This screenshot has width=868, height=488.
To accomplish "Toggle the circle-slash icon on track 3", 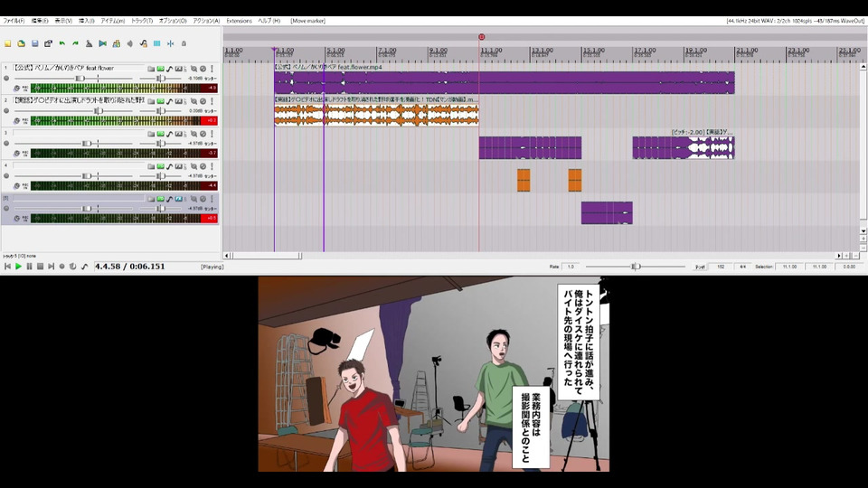I will pos(203,134).
